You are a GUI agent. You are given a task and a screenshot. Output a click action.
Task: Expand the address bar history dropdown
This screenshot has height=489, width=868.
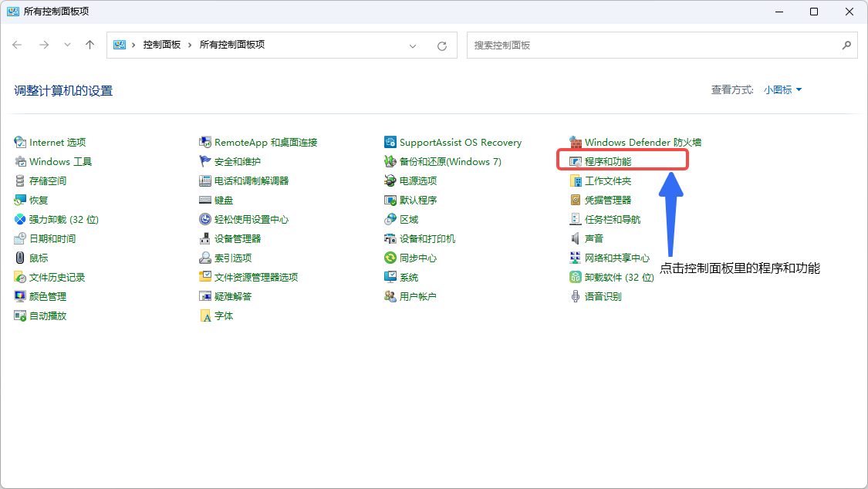tap(413, 46)
